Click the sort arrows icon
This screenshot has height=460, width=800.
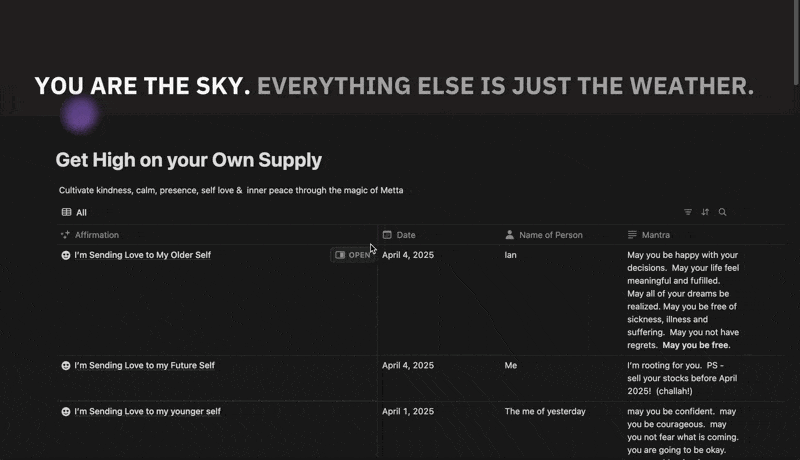705,212
